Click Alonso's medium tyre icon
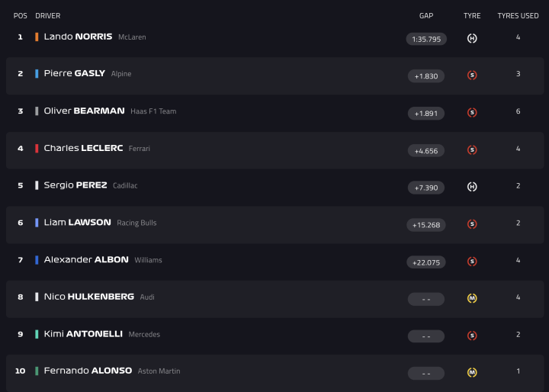Viewport: 549px width, 392px height. click(x=472, y=372)
